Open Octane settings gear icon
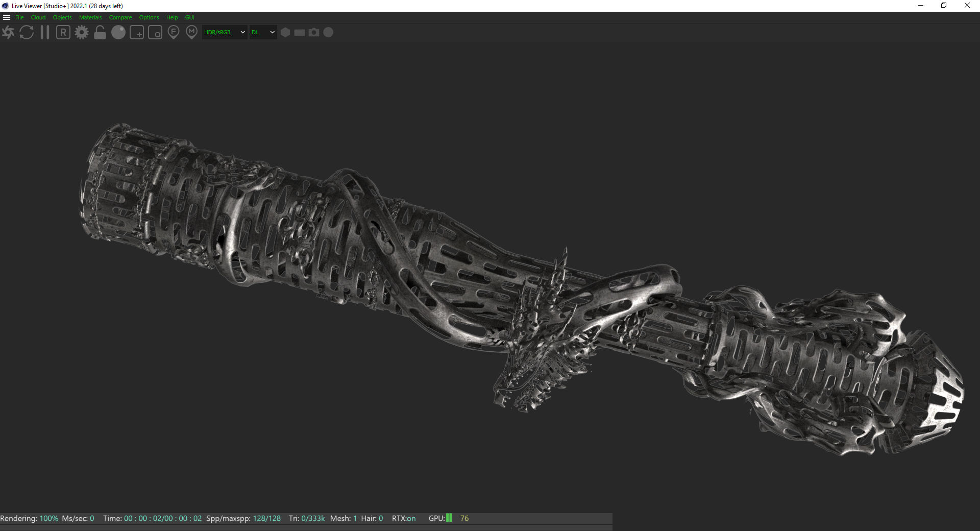Viewport: 980px width, 531px height. (82, 33)
